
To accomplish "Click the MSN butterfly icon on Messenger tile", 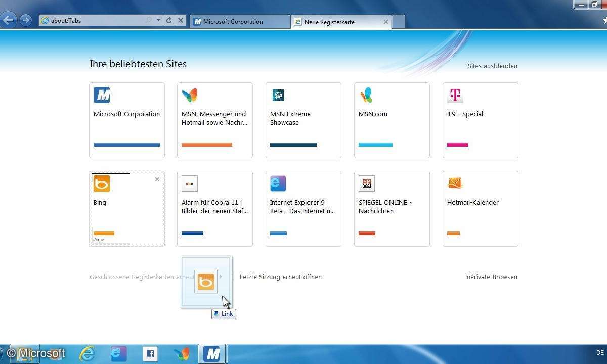I will 190,95.
